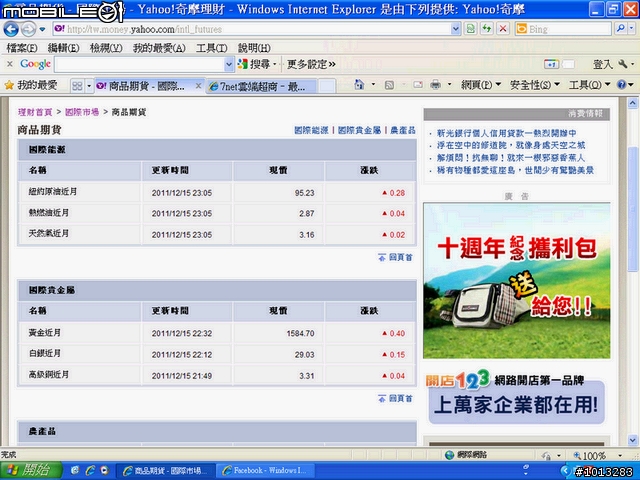Image resolution: width=640 pixels, height=480 pixels.
Task: Go forward with the browser Forward arrow
Action: [29, 29]
